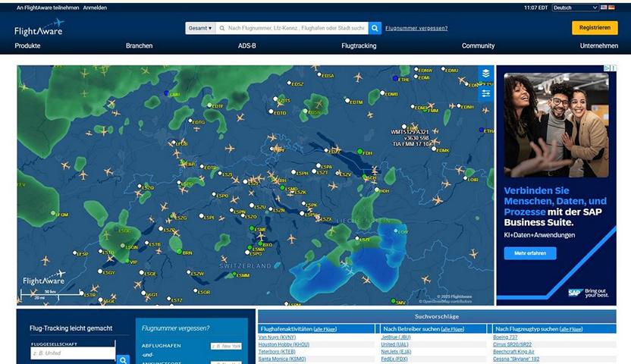Viewport: 631px width, 364px height.
Task: Click the FDH airport marker
Action: [359, 152]
